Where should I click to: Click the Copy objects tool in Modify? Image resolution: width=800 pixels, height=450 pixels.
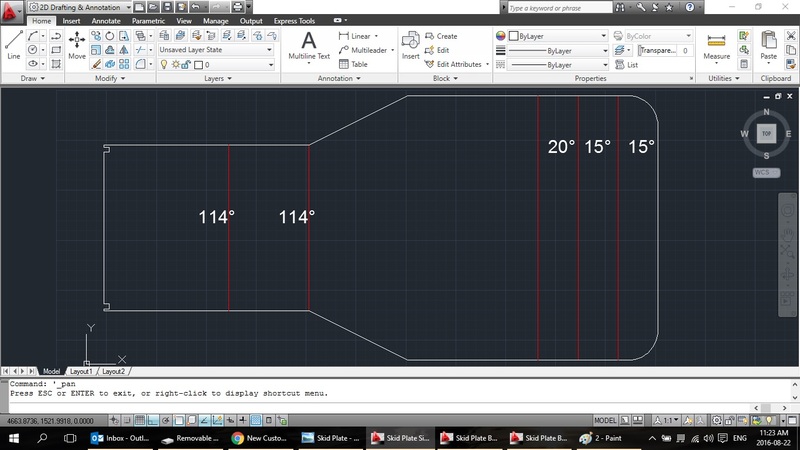point(96,36)
